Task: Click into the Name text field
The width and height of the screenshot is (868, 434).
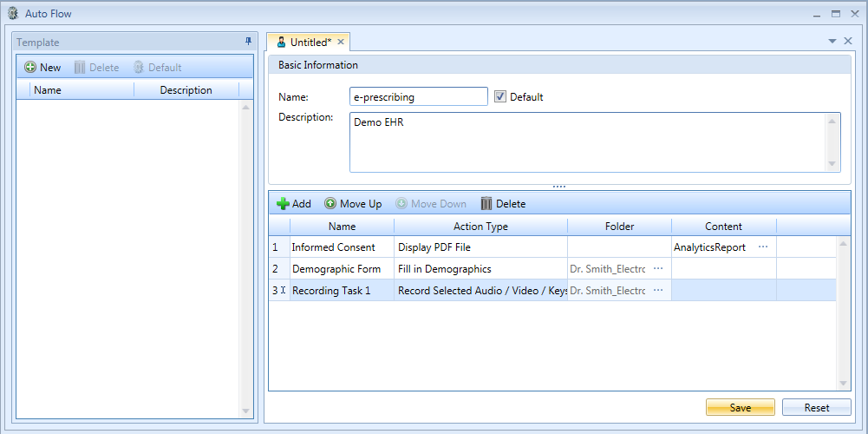Action: click(418, 97)
